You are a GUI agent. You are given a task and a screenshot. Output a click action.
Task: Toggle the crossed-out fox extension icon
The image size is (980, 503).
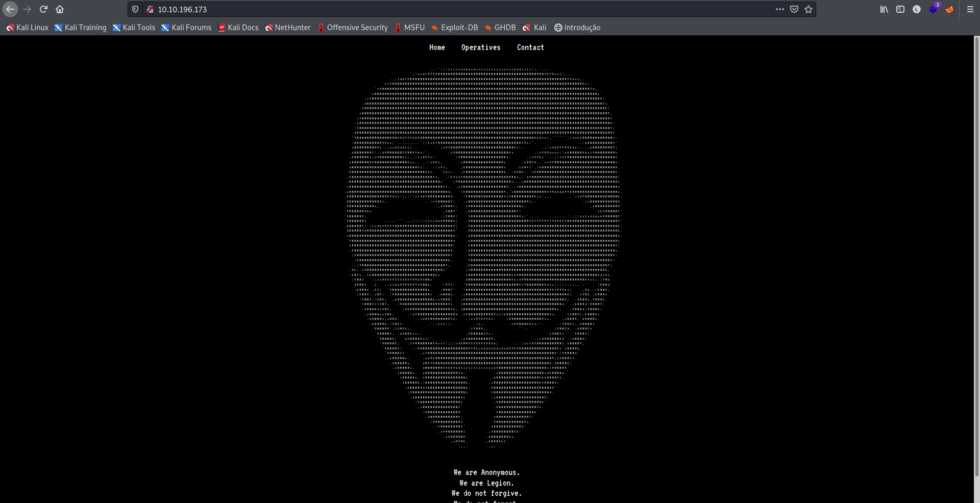pos(949,9)
